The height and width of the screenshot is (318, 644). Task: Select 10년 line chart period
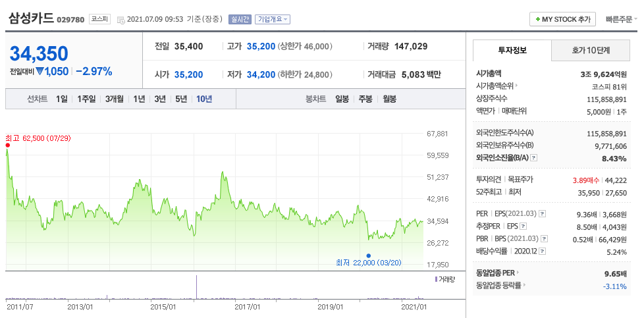[x=204, y=99]
